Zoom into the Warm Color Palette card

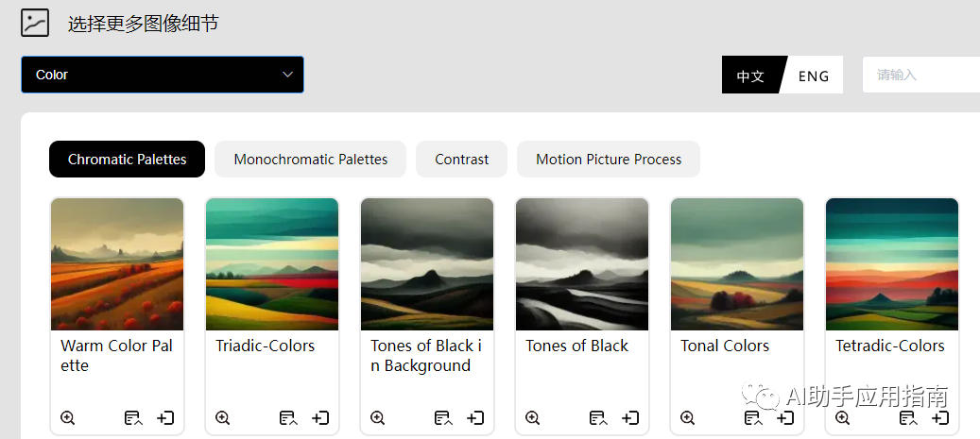pos(67,418)
